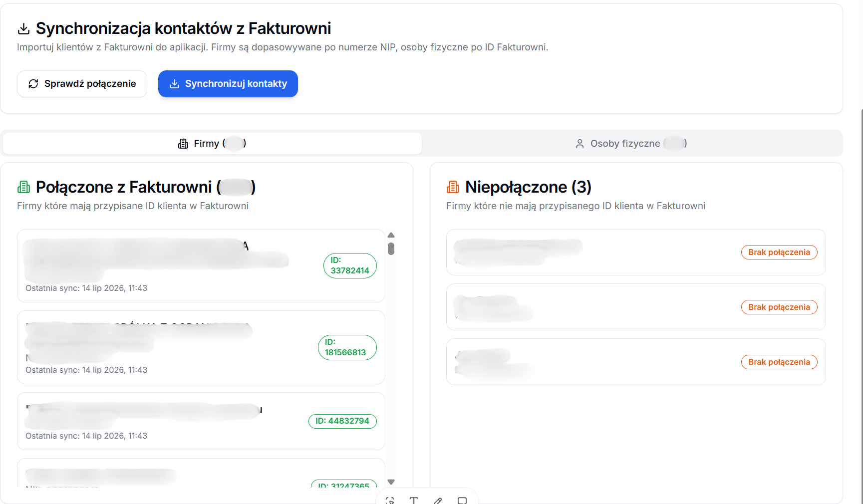Click the scroll up arrow in the connected list
This screenshot has width=863, height=504.
391,235
